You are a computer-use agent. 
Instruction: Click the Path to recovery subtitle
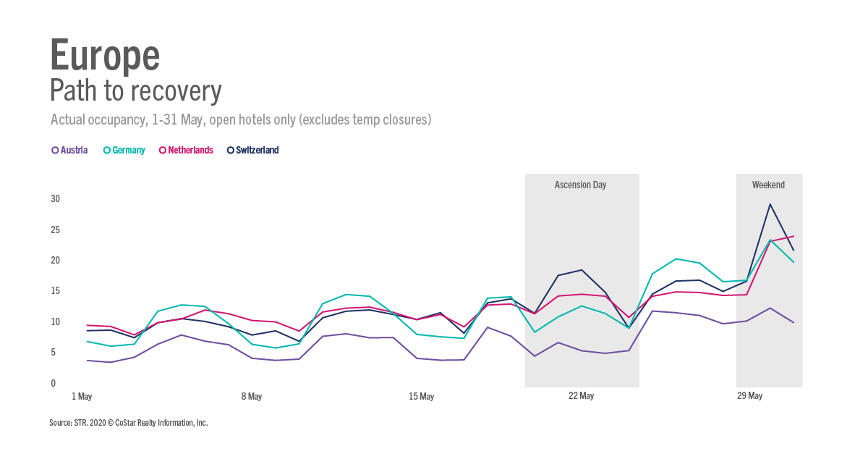tap(135, 91)
